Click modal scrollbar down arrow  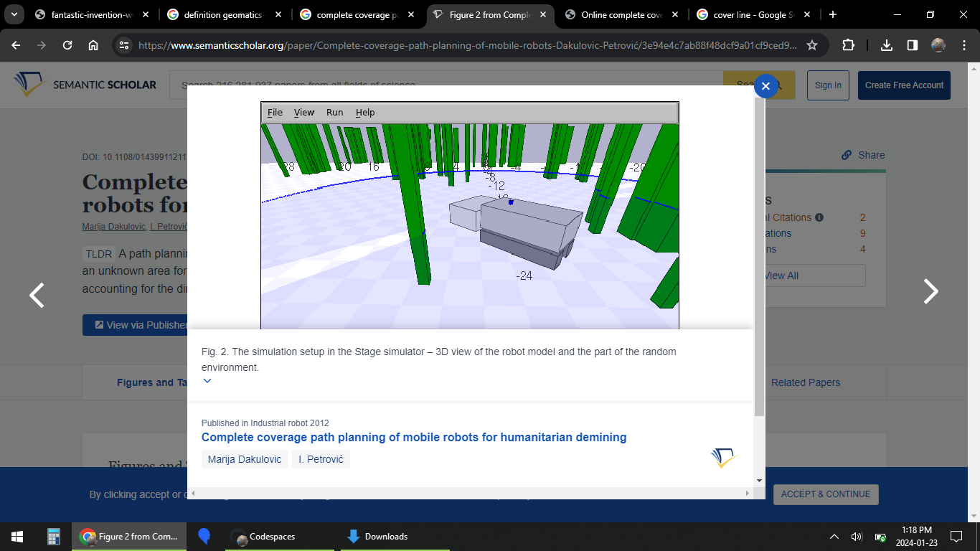(x=759, y=481)
